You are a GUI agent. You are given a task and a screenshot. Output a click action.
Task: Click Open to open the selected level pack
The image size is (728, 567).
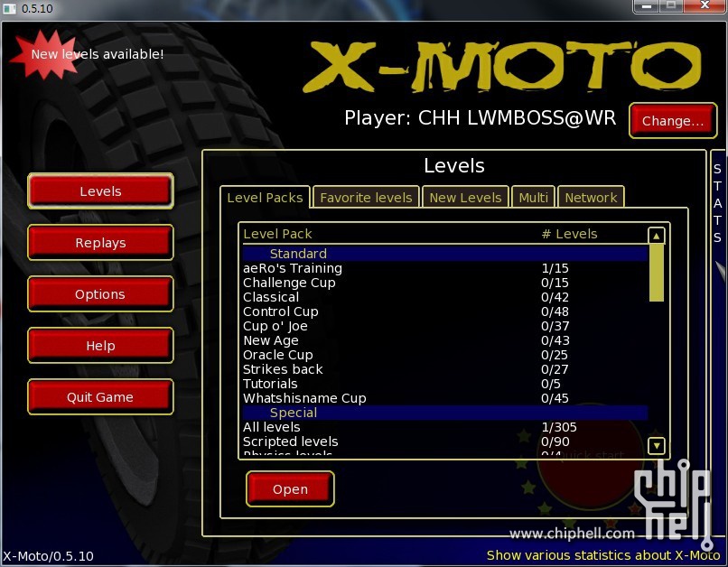point(290,489)
